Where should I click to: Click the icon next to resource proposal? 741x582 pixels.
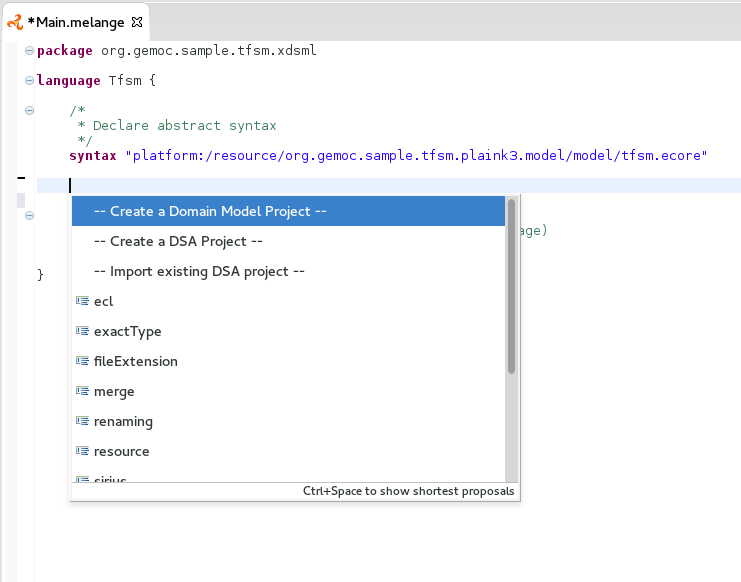coord(82,451)
